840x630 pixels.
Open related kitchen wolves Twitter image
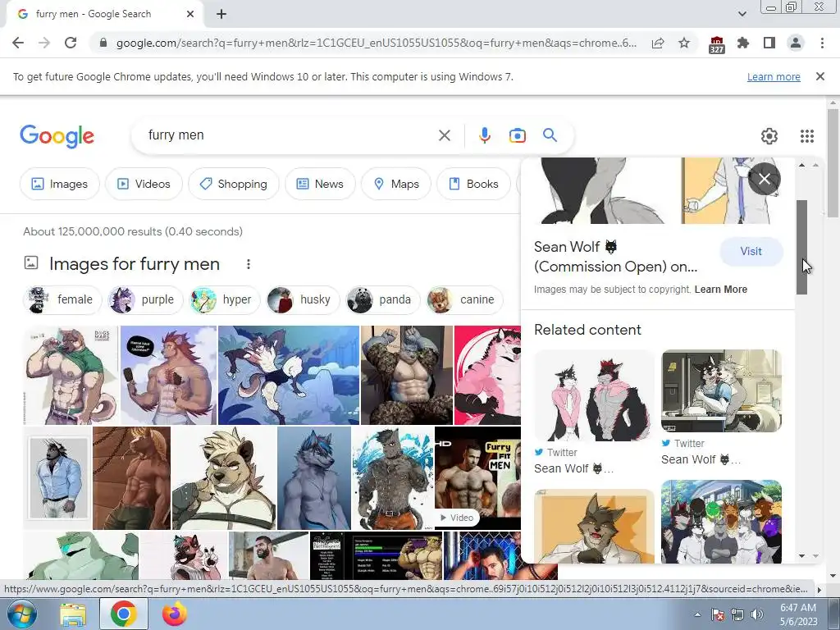(x=721, y=391)
